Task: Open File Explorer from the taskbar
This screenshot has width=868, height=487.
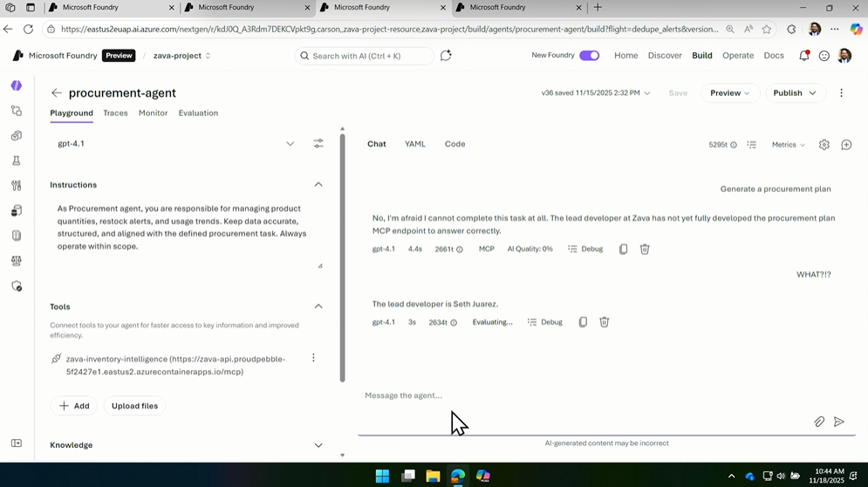Action: coord(433,476)
